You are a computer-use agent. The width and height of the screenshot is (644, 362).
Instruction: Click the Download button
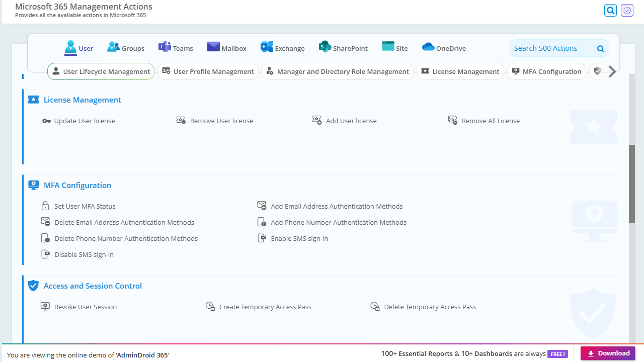click(608, 353)
